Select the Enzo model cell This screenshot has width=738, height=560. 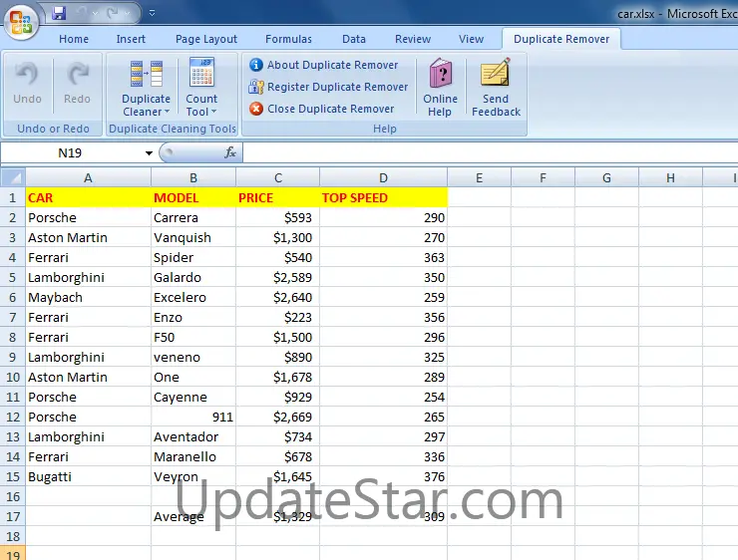click(193, 318)
